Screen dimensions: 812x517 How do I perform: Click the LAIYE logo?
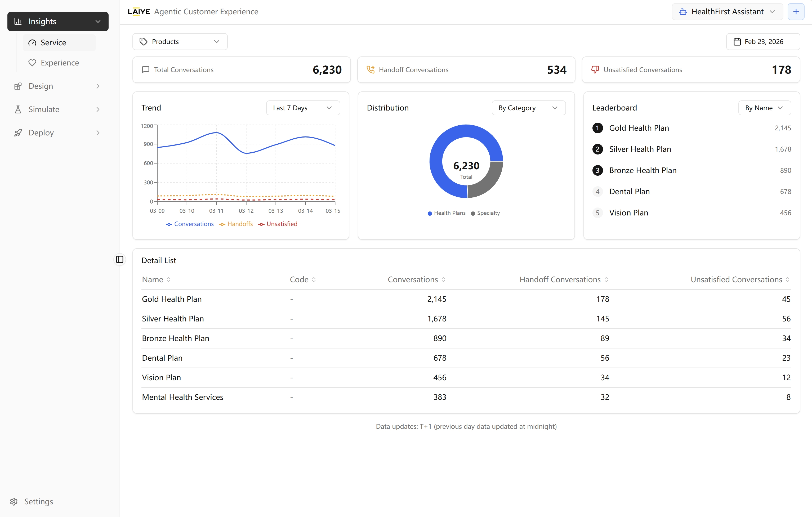(139, 11)
